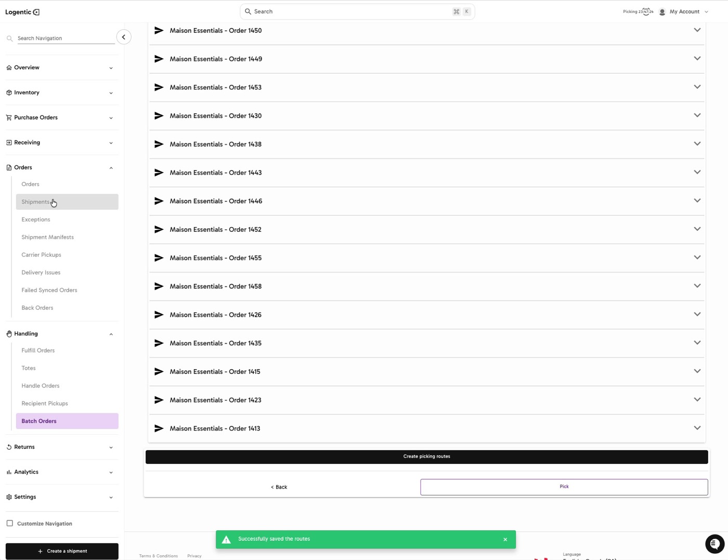The width and height of the screenshot is (728, 560).
Task: Click the Logentic logo icon
Action: pyautogui.click(x=36, y=12)
